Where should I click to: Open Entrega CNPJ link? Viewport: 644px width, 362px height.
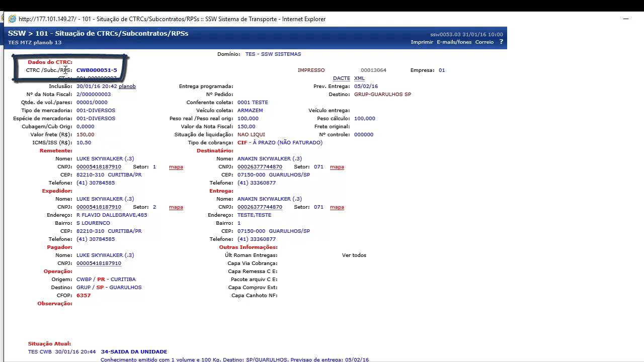coord(260,207)
